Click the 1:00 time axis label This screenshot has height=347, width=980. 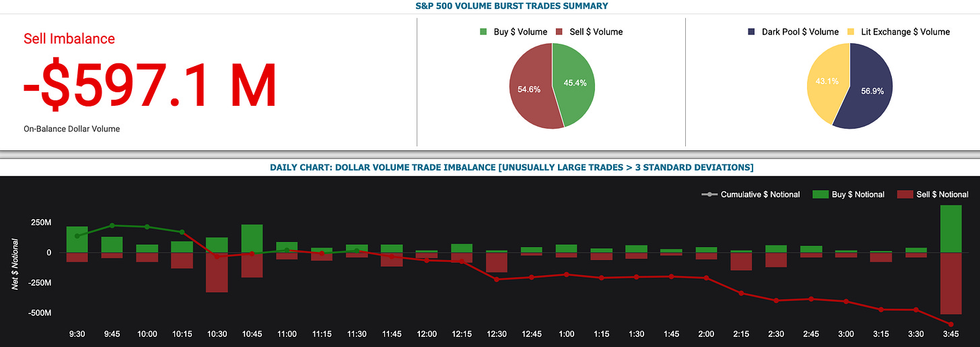click(566, 334)
